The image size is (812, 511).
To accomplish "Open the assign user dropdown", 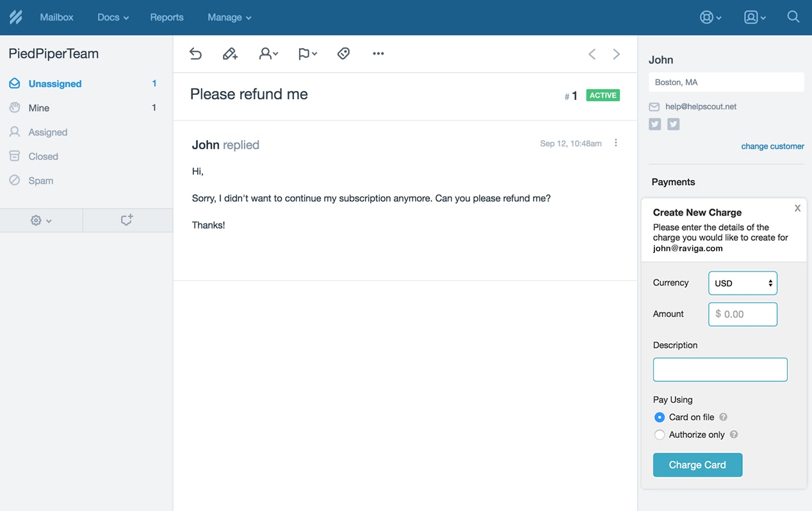I will 268,54.
